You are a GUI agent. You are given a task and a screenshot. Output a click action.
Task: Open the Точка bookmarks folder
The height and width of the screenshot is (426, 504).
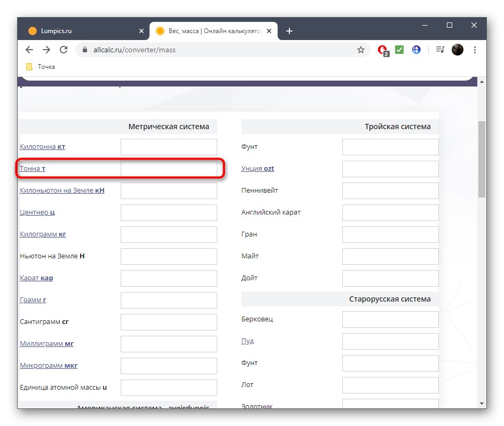[x=41, y=67]
